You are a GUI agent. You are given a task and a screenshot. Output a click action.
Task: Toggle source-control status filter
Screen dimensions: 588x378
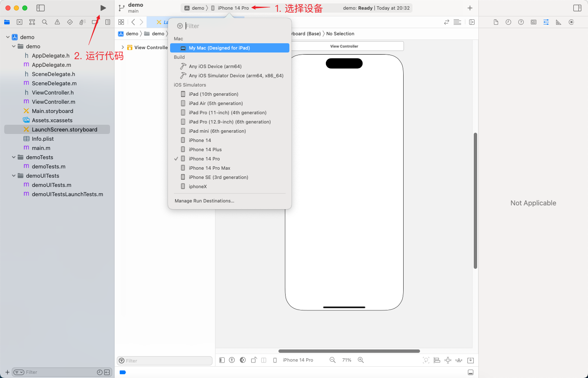107,372
